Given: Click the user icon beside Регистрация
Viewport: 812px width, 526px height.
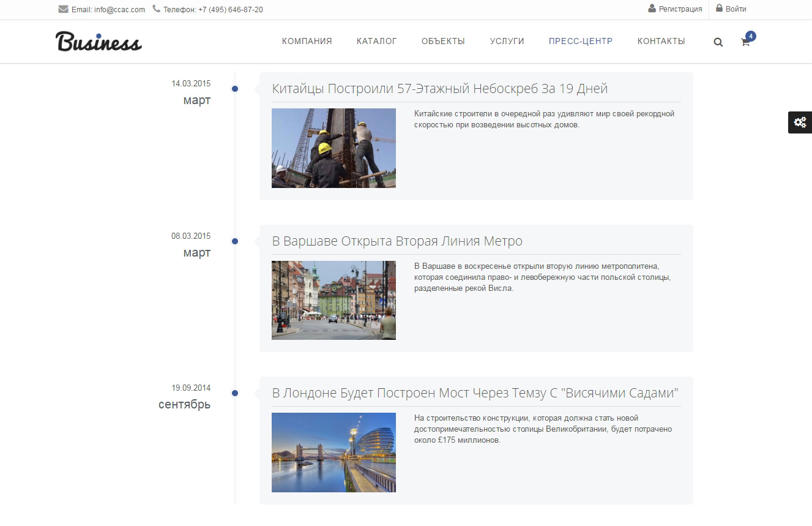Looking at the screenshot, I should (x=652, y=9).
